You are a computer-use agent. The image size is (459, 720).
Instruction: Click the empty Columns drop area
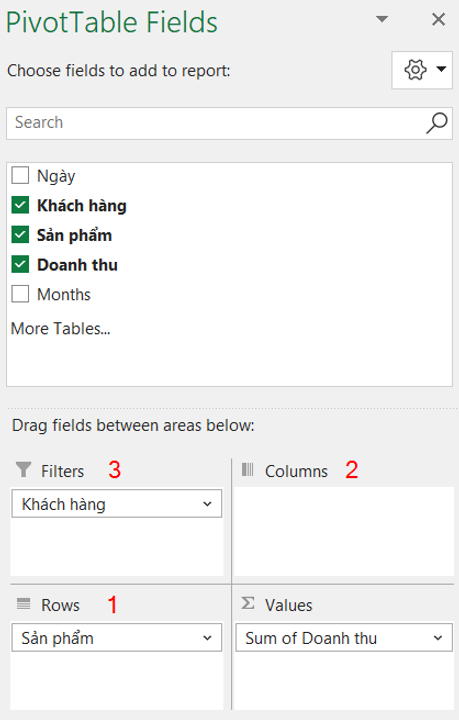point(344,531)
